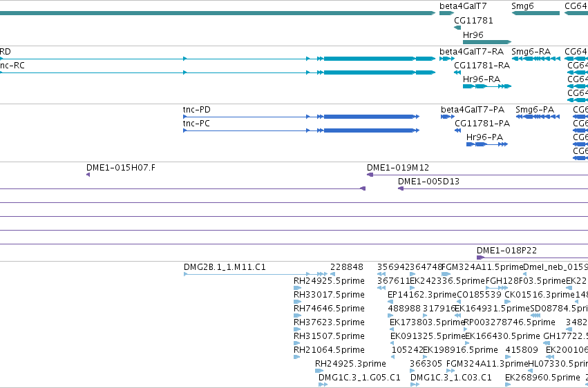The image size is (588, 388).
Task: Click the Smg6-PA protein label
Action: pos(535,110)
